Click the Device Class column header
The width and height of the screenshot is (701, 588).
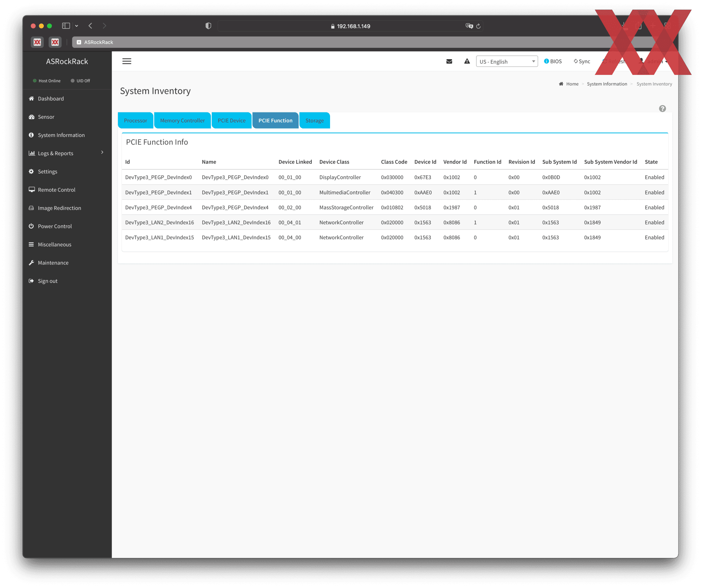pyautogui.click(x=334, y=162)
